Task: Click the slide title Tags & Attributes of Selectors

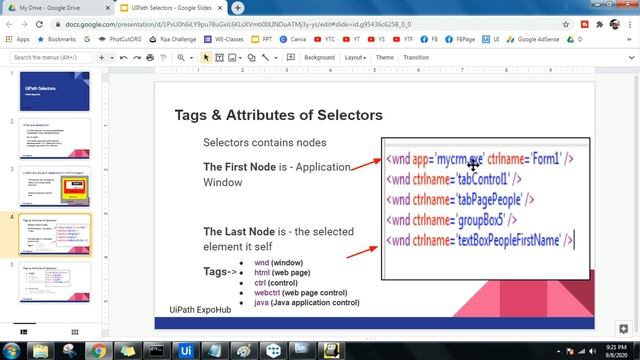Action: pos(279,115)
